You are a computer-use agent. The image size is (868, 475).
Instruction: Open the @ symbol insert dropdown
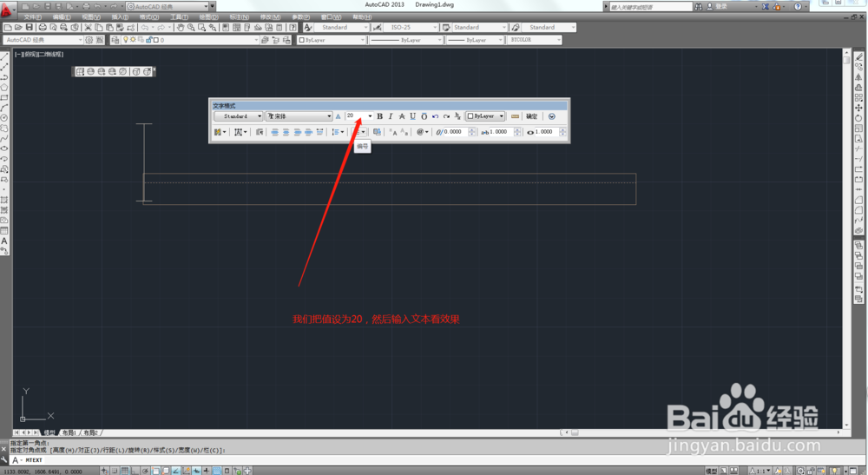423,132
